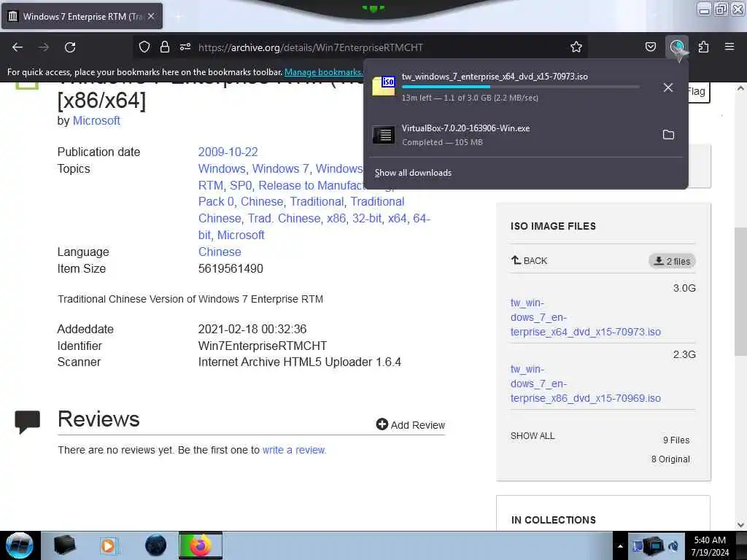
Task: Click the 8 Original count
Action: [670, 459]
